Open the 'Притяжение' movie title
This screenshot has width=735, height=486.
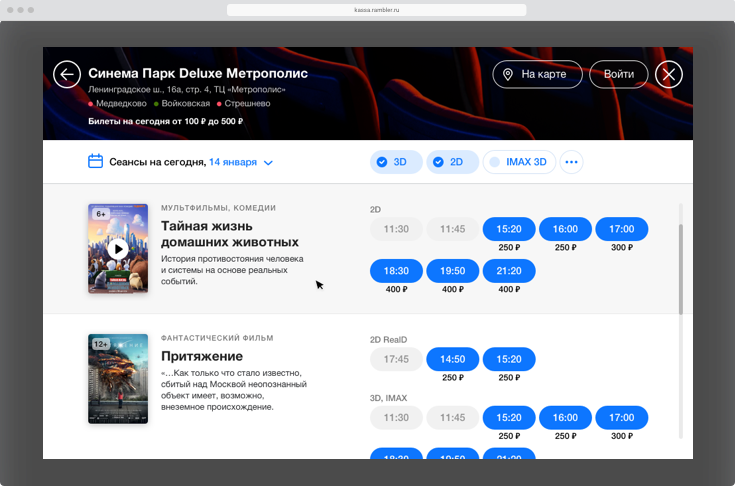[x=202, y=356]
